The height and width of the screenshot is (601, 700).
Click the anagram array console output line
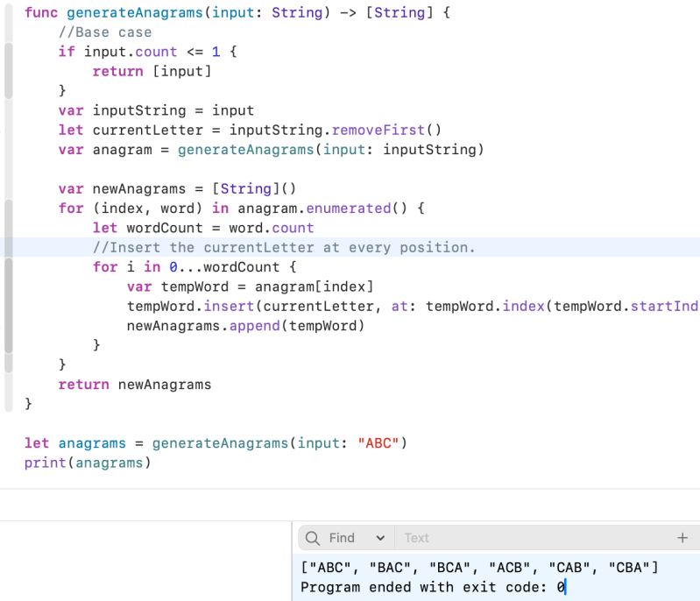click(478, 567)
